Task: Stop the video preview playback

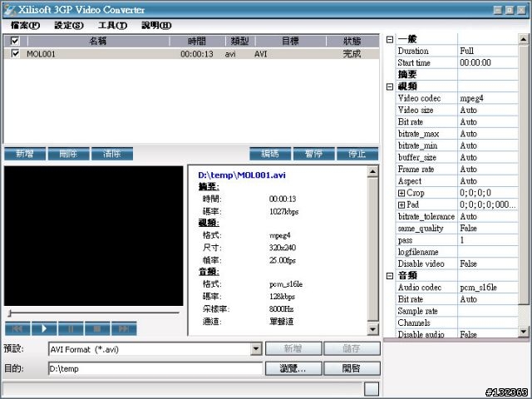Action: (97, 328)
